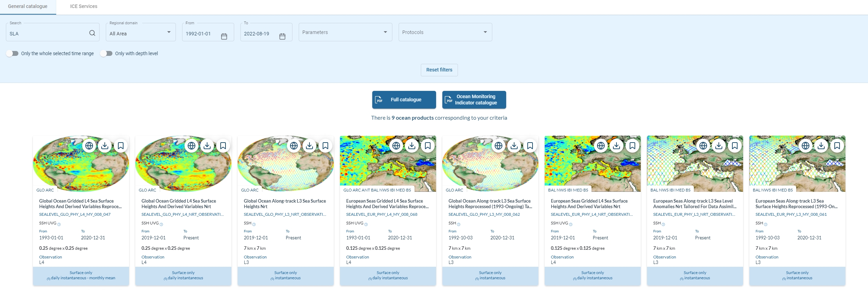Click '9 ocean products' result count text
868x290 pixels.
(x=412, y=118)
